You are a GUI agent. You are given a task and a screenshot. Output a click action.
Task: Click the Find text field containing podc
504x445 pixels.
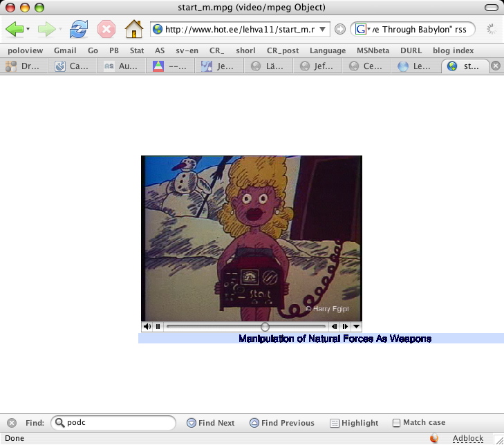coord(113,422)
